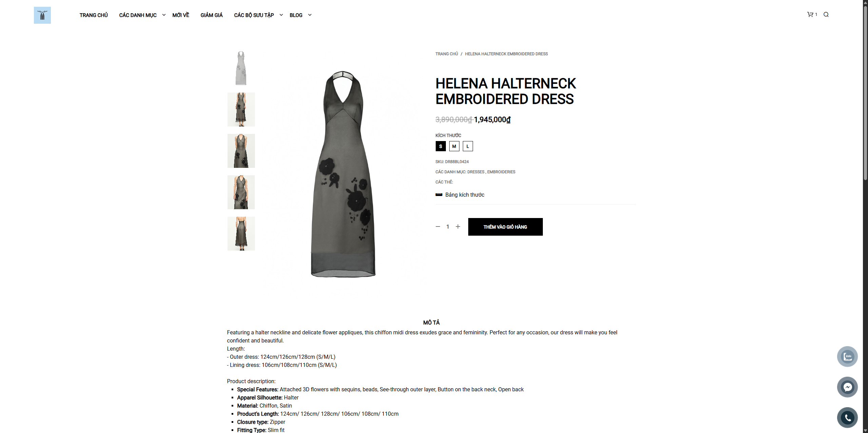
Task: Open Messenger chat bubble
Action: [847, 387]
